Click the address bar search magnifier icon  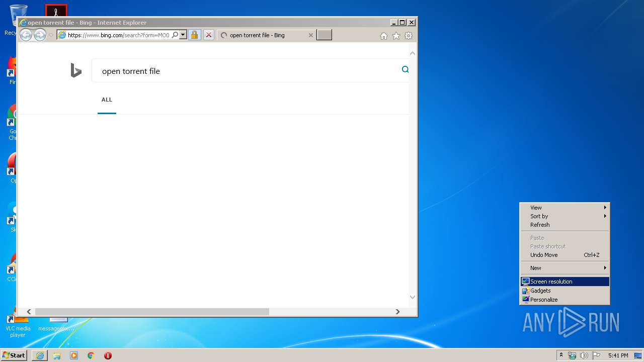coord(175,35)
